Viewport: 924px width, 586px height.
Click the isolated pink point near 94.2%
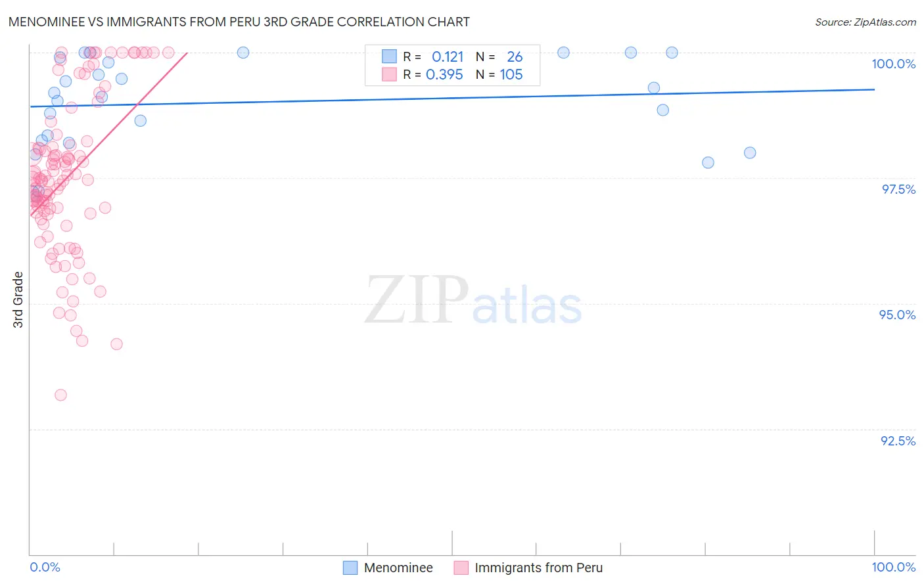click(x=116, y=344)
